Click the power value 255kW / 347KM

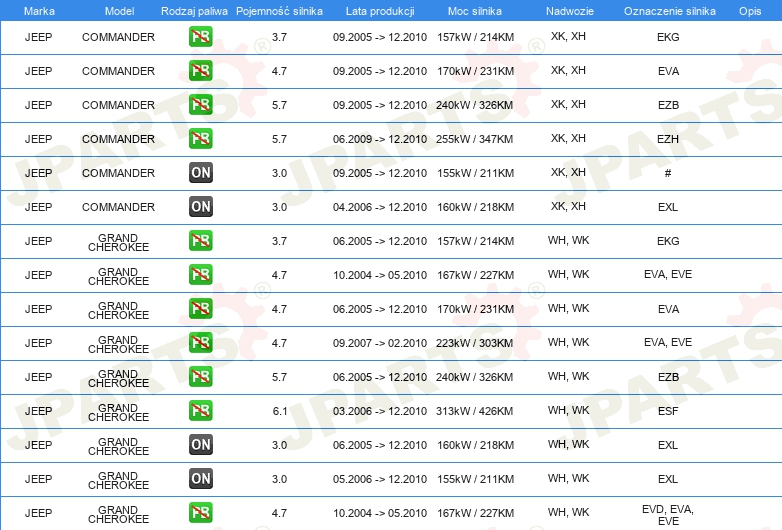[x=475, y=139]
